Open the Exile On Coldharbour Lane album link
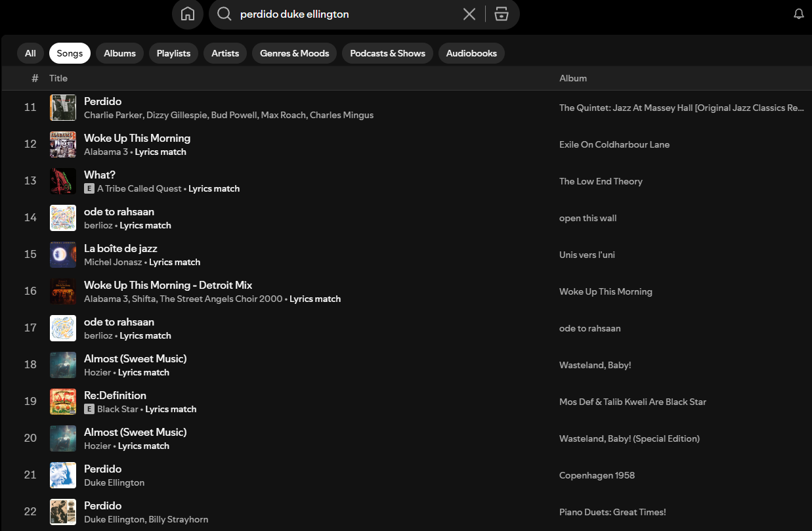Screen dimensions: 812x531 pos(614,144)
